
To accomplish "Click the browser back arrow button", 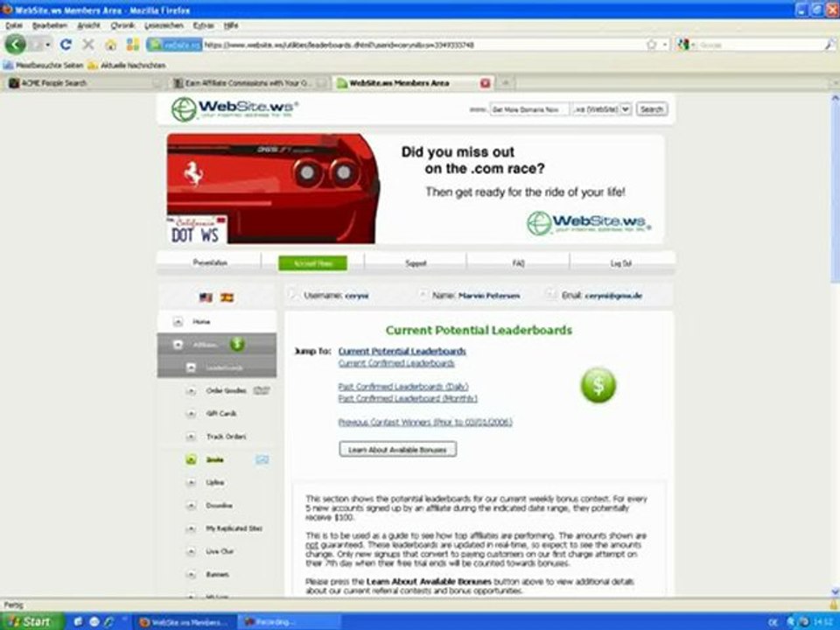I will tap(16, 45).
